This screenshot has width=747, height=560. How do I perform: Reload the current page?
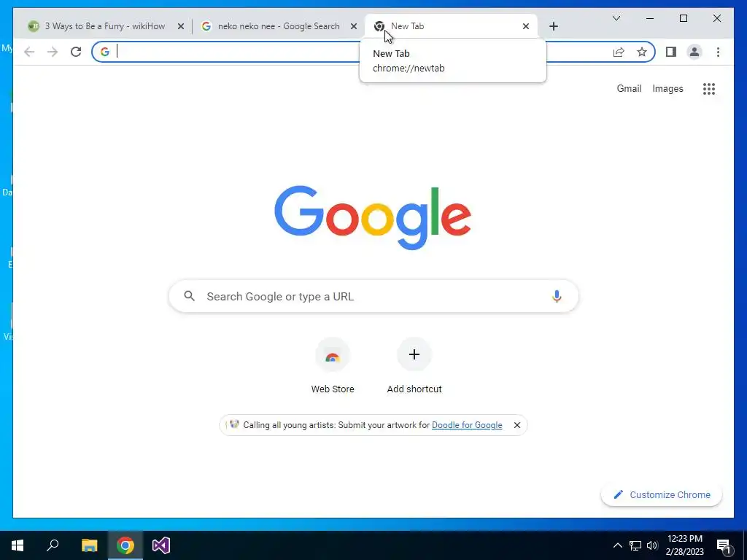pos(76,52)
